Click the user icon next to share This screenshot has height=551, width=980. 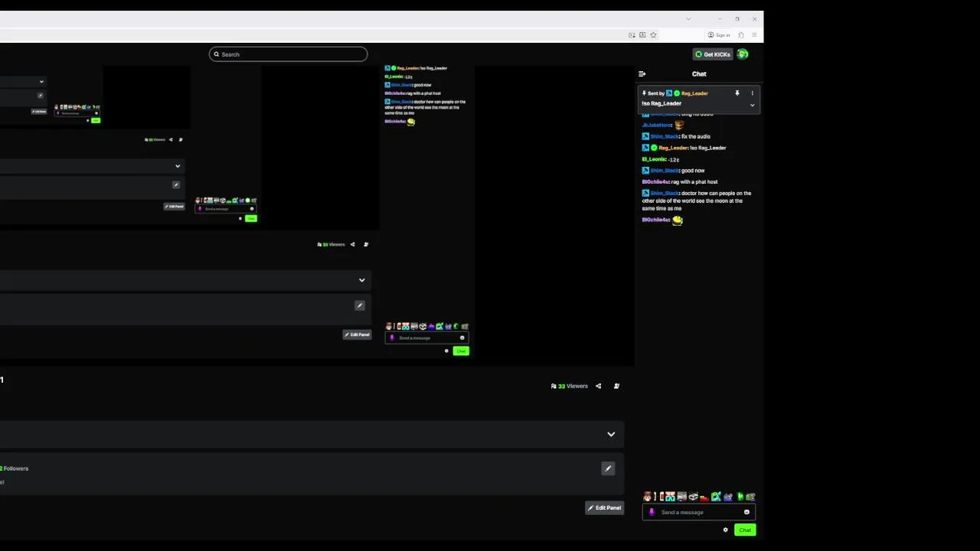(x=616, y=386)
